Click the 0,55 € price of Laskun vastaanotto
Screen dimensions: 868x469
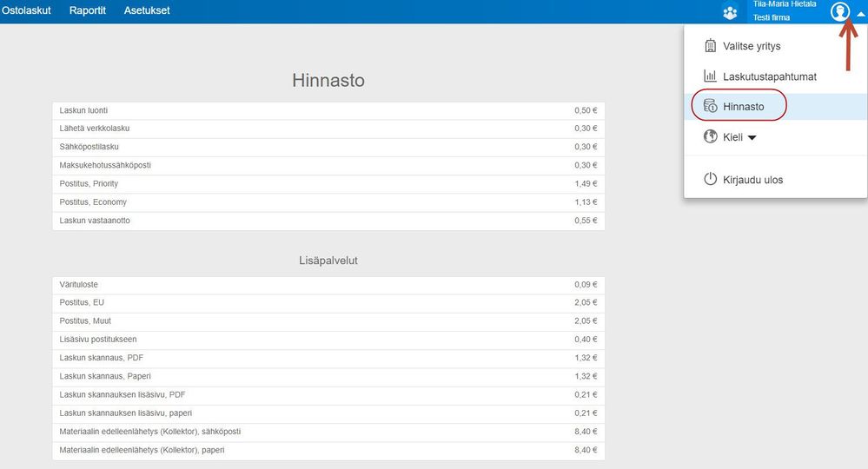(x=586, y=221)
